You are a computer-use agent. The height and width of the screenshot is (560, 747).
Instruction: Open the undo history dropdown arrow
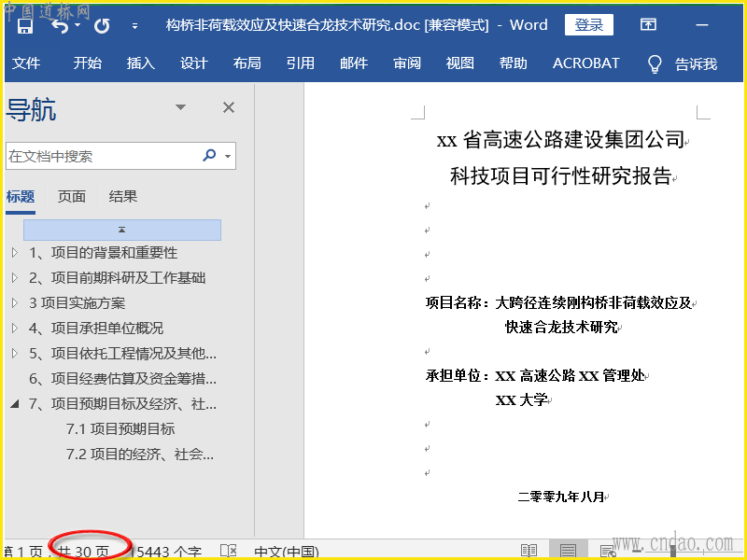click(78, 25)
